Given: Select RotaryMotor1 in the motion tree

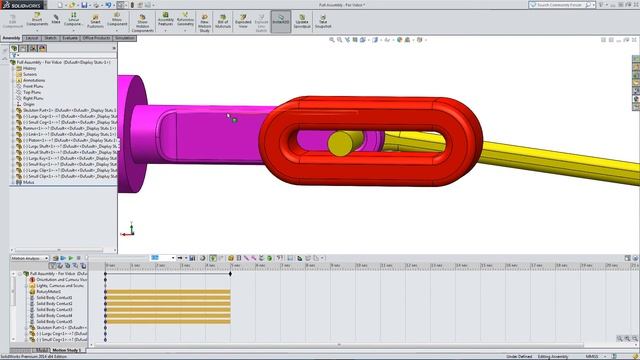Looking at the screenshot, I should [x=48, y=291].
